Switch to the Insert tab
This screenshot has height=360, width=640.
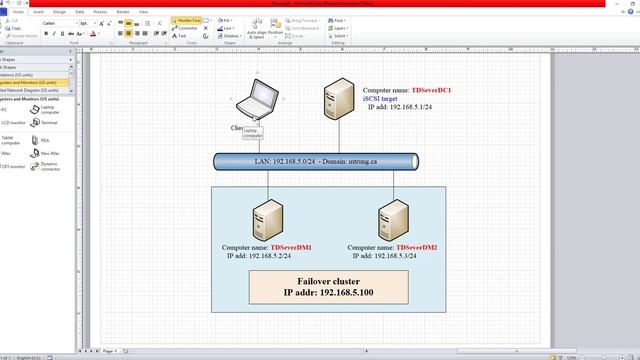(x=38, y=12)
